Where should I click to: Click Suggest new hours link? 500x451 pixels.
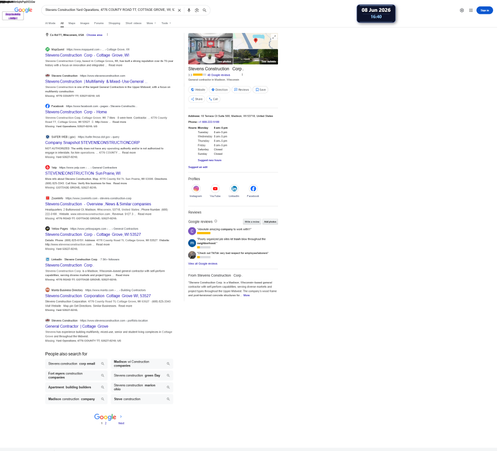point(209,160)
